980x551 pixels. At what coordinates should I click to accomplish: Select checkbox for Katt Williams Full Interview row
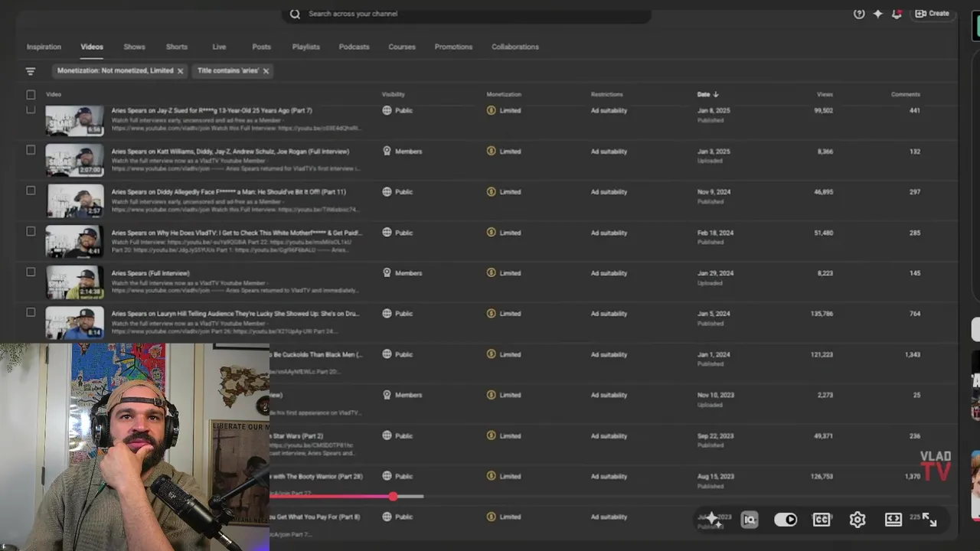point(31,150)
